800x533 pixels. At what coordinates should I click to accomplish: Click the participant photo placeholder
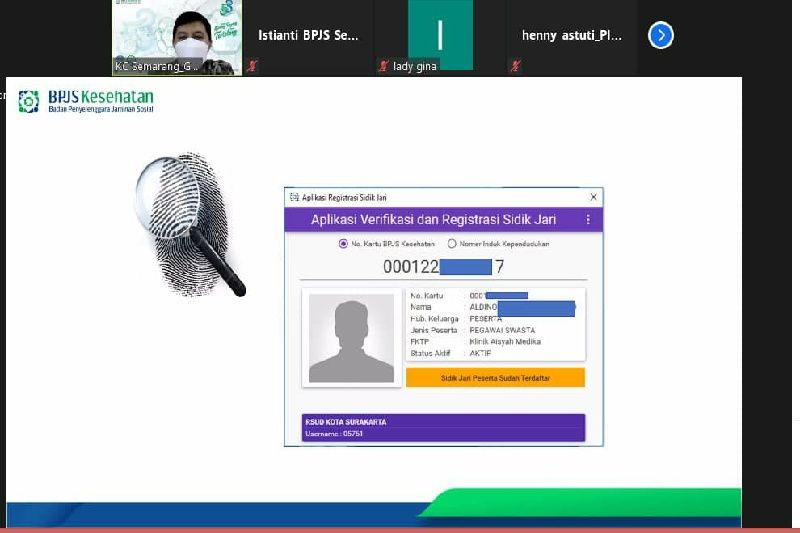[351, 339]
